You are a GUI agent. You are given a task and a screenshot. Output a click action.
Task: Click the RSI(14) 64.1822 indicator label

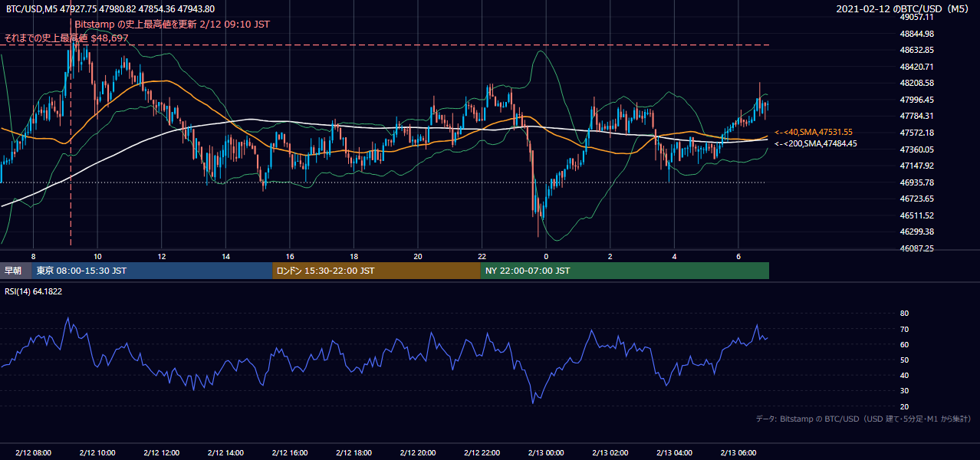tap(34, 291)
